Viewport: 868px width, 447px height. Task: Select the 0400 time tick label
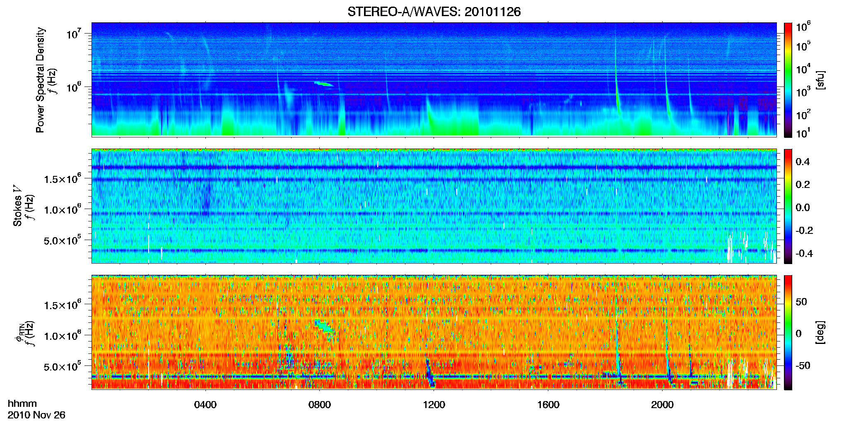click(205, 405)
